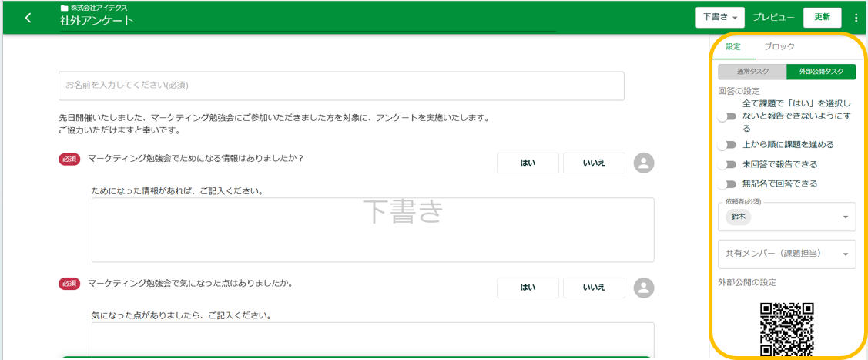Click the プレビュー link
The image size is (868, 360).
pos(773,18)
